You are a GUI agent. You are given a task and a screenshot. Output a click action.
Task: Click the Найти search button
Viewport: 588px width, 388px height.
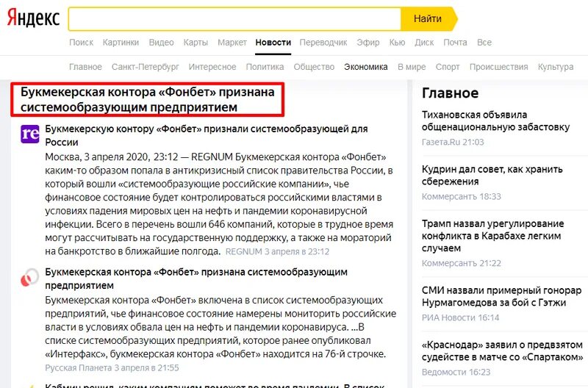click(x=428, y=19)
